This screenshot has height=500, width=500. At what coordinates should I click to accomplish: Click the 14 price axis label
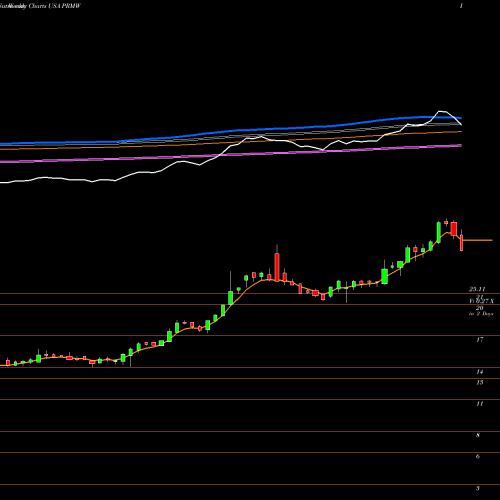click(480, 372)
